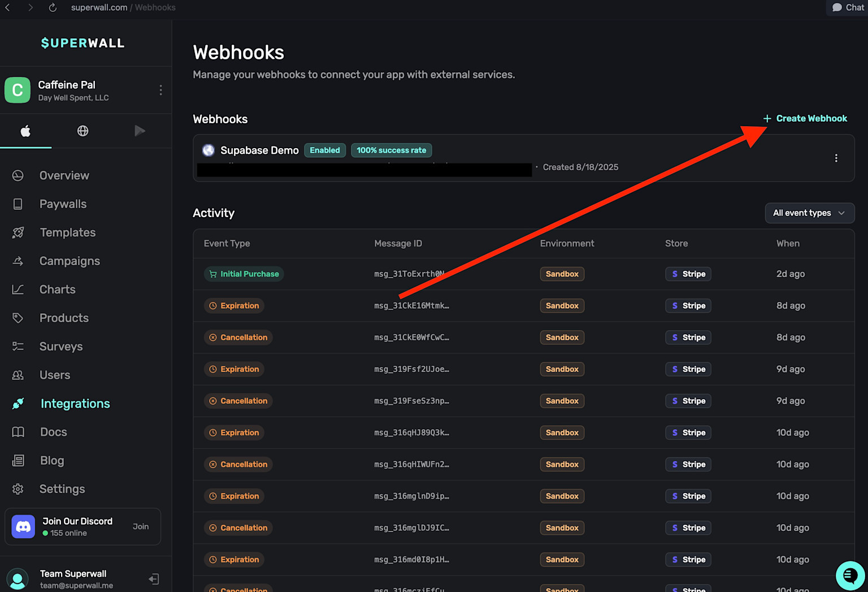The height and width of the screenshot is (592, 868).
Task: Go to Campaigns section
Action: click(70, 261)
